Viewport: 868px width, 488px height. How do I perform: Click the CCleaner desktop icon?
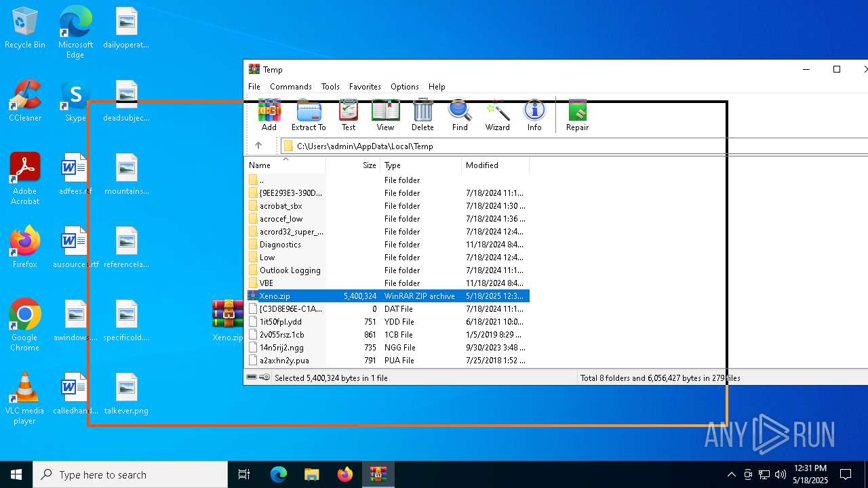pyautogui.click(x=25, y=101)
